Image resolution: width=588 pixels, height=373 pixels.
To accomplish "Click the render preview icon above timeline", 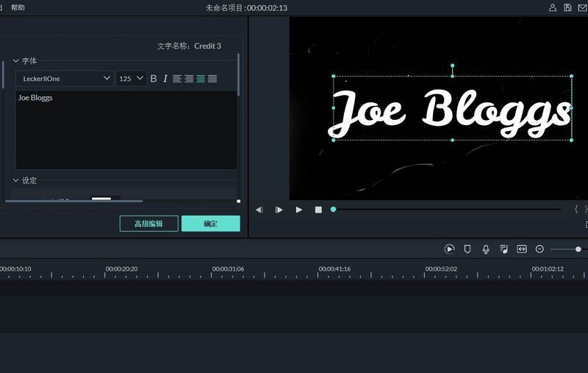I will (x=449, y=249).
